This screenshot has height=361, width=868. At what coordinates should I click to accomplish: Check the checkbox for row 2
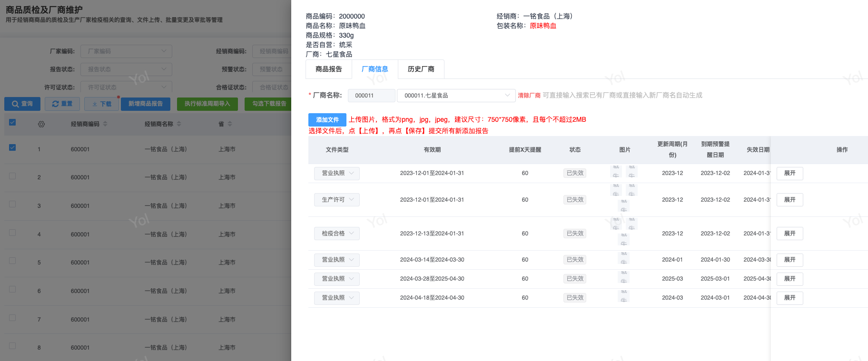click(x=12, y=176)
